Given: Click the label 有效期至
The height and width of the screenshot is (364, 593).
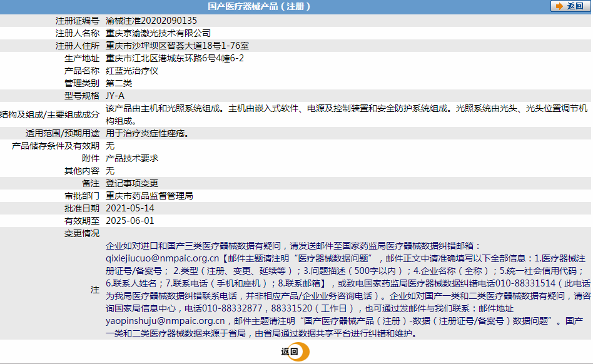Looking at the screenshot, I should point(82,220).
